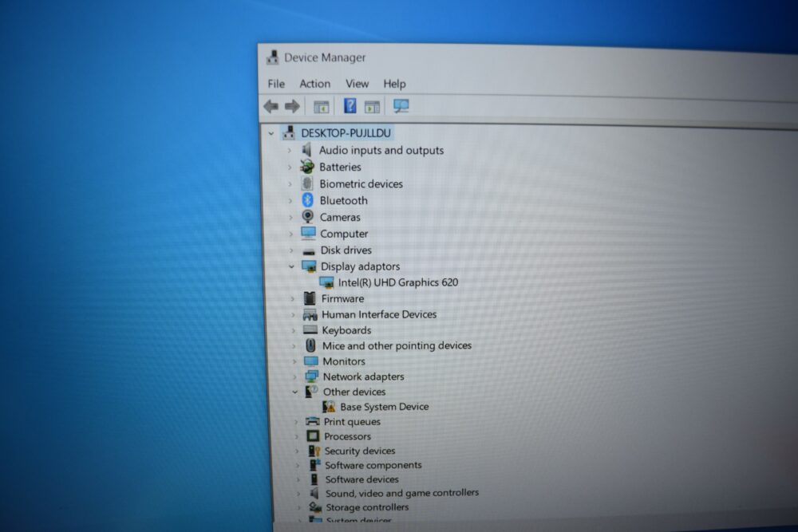Click Show/Hide Console Tree toolbar icon
Viewport: 798px width, 532px height.
(321, 107)
